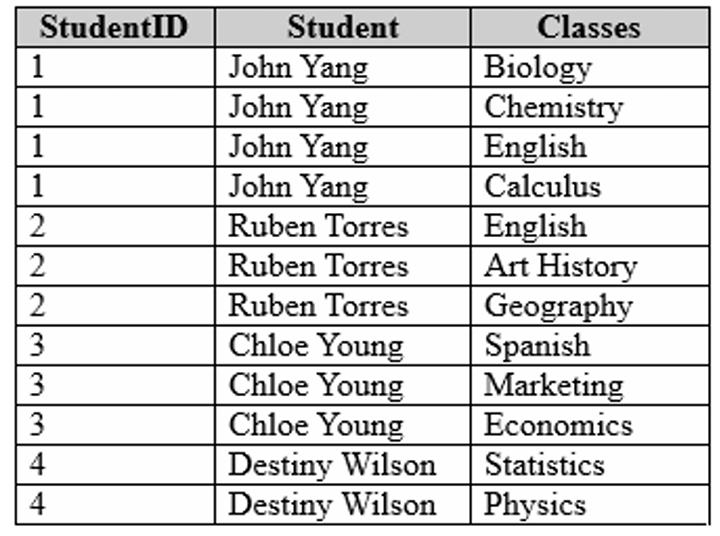Select the Chemistry cell
Screen dimensions: 720x536
[x=553, y=107]
